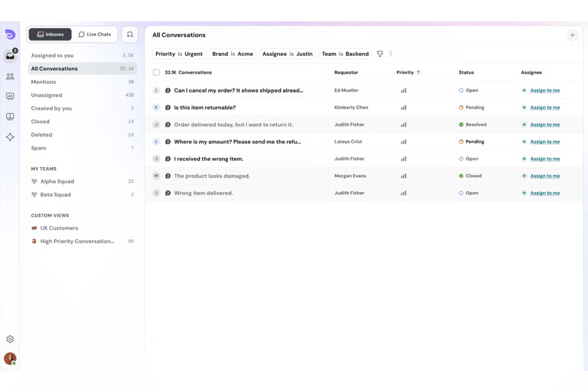Switch to the Live Chats tab
Viewport: 588px width, 392px height.
tap(95, 35)
